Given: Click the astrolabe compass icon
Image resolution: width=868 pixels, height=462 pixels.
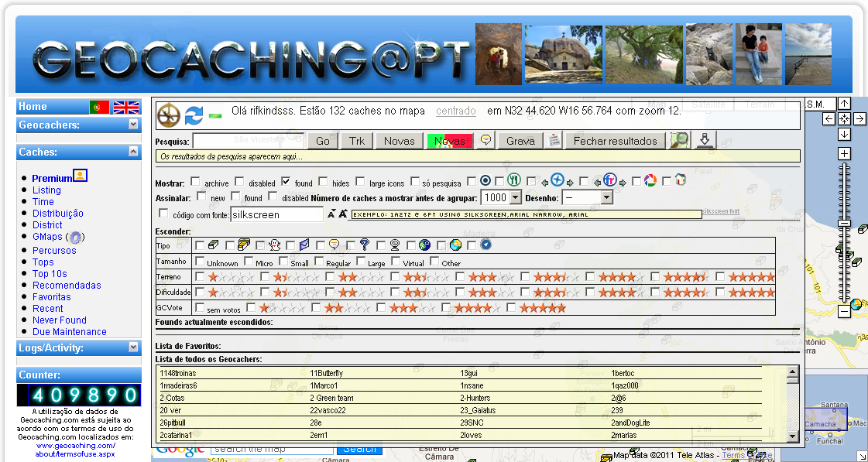Looking at the screenshot, I should 169,116.
